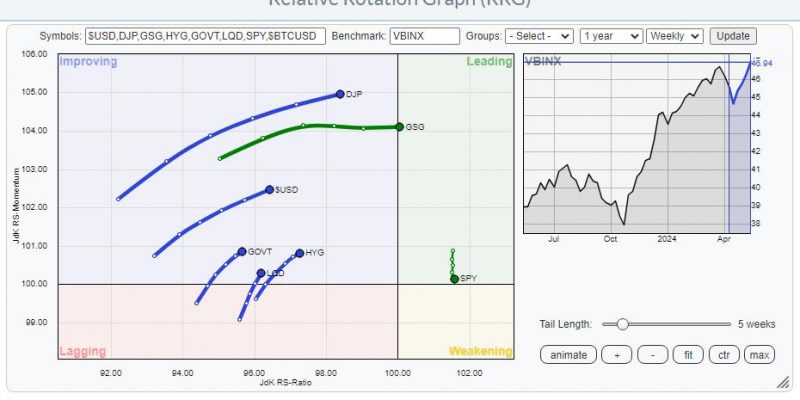The image size is (800, 400).
Task: Click the plus zoom button
Action: click(x=616, y=355)
